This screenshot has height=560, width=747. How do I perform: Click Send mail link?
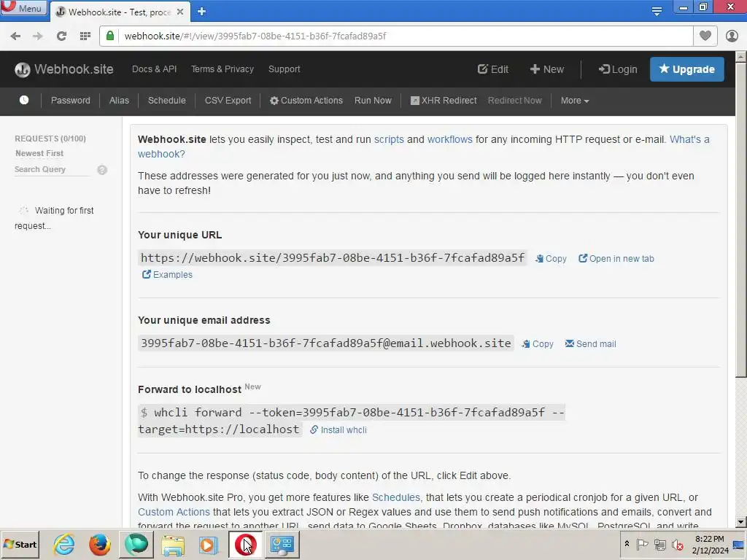(590, 344)
